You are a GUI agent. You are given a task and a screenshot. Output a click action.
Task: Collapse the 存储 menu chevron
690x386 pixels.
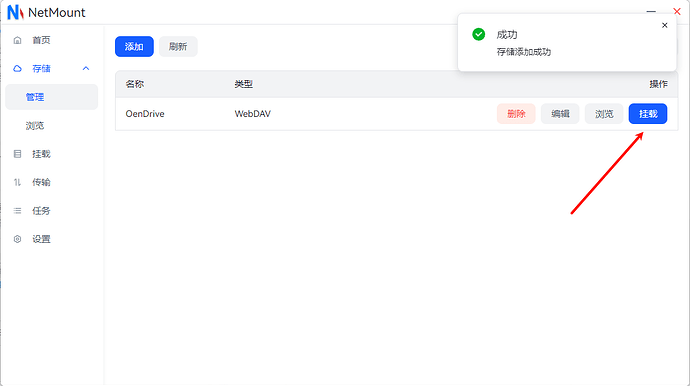pyautogui.click(x=86, y=69)
